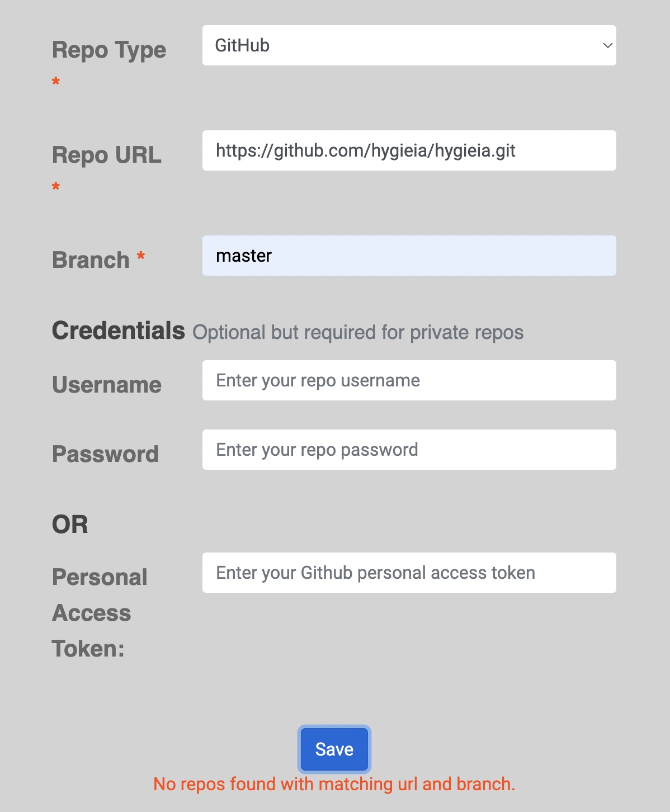
Task: Open the Repo Type GitHub dropdown
Action: click(409, 45)
